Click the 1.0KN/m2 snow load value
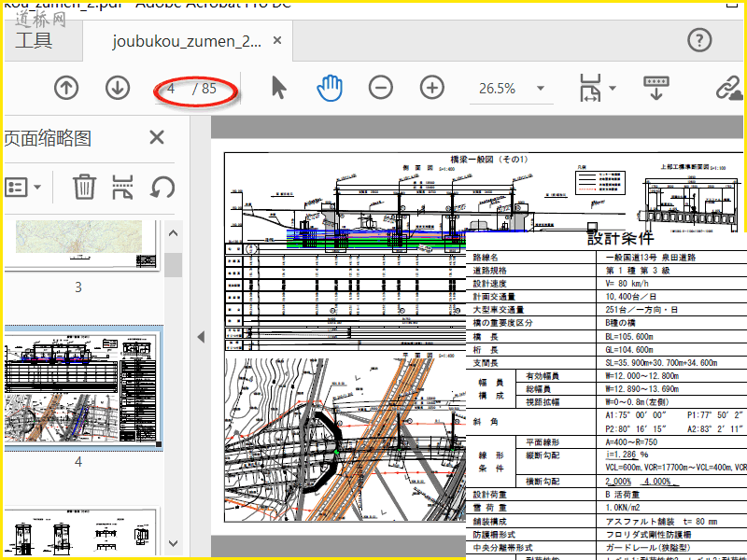 pyautogui.click(x=623, y=508)
